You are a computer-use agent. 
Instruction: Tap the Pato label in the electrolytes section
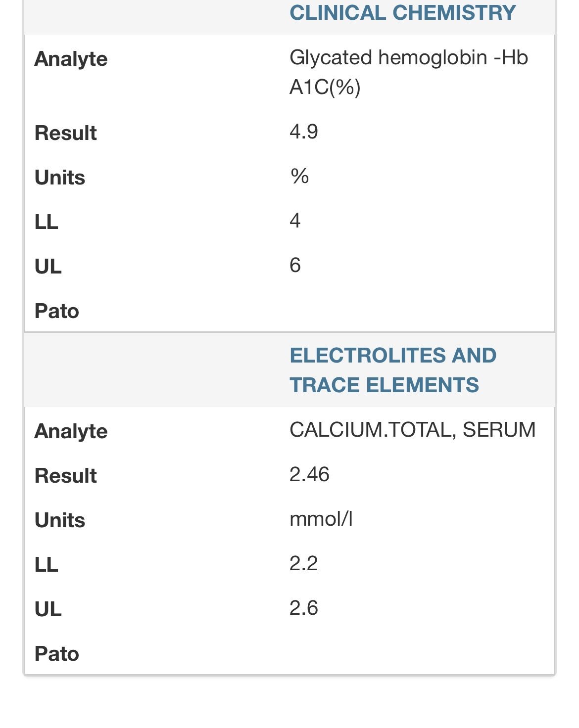pos(56,654)
